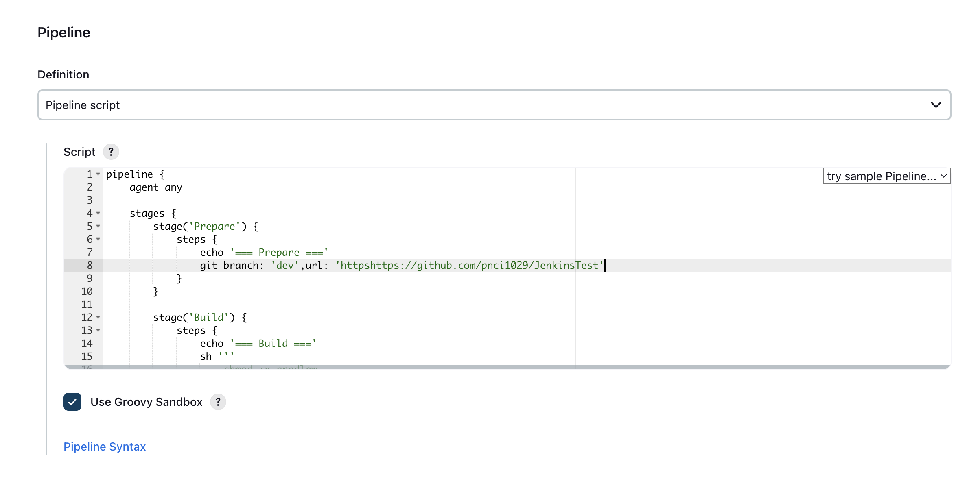Click the Script help question mark icon
980x488 pixels.
click(x=111, y=152)
